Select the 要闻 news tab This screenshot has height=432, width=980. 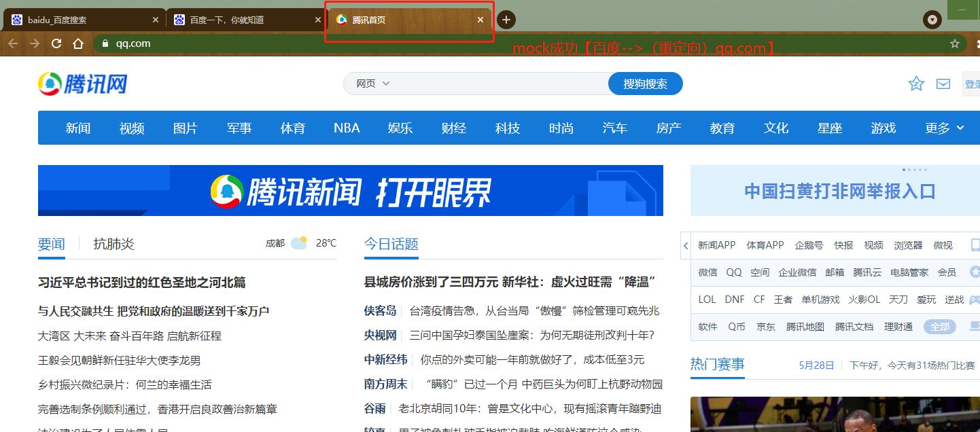[52, 244]
